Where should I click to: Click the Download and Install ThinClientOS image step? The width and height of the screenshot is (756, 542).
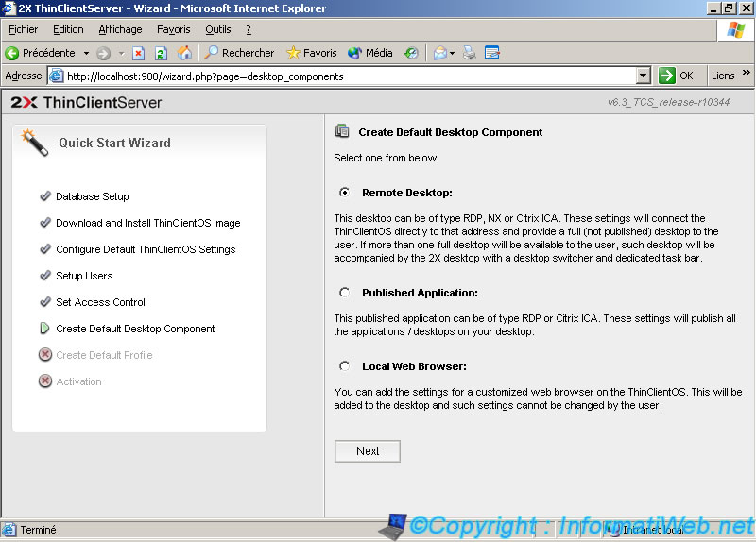[x=148, y=223]
